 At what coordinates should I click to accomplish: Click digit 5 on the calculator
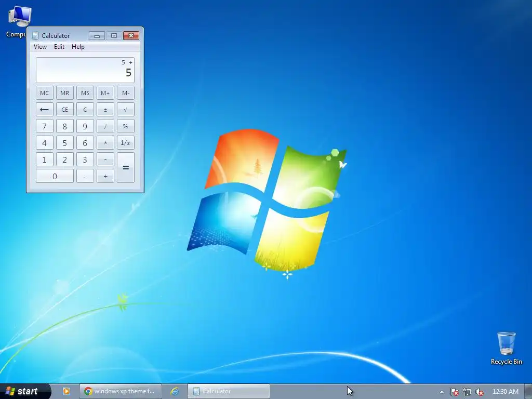65,143
